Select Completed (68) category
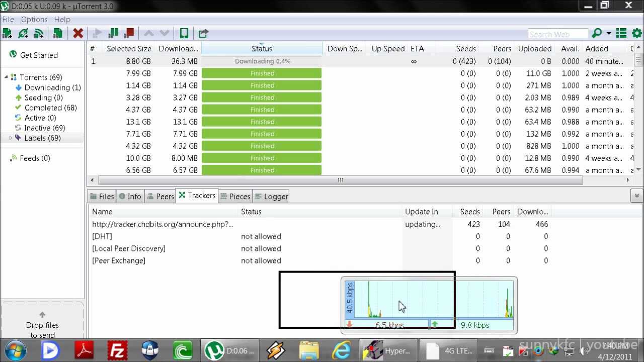Image resolution: width=644 pixels, height=362 pixels. coord(50,108)
